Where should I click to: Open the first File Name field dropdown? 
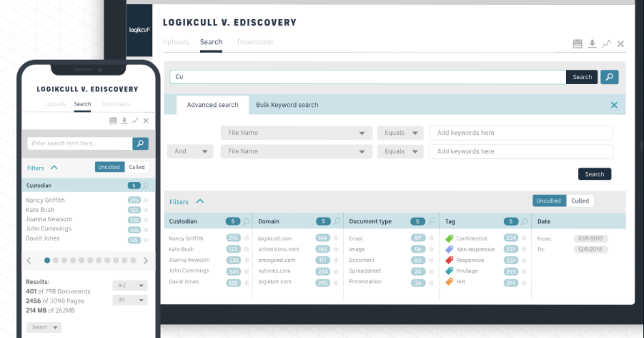pyautogui.click(x=296, y=133)
